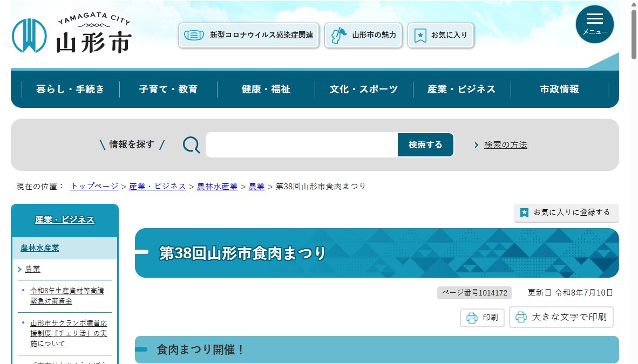This screenshot has height=364, width=638.
Task: Click the star bookmark icon in お気に入り
Action: pos(420,36)
